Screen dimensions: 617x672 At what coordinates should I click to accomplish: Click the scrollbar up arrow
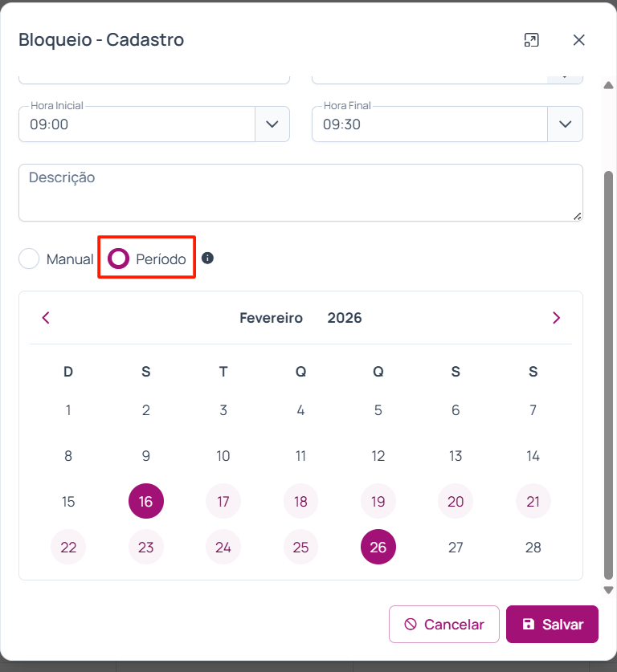pyautogui.click(x=608, y=85)
